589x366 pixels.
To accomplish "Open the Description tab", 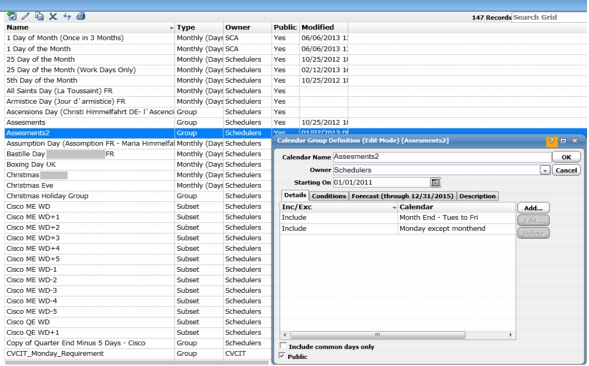I will pos(477,196).
